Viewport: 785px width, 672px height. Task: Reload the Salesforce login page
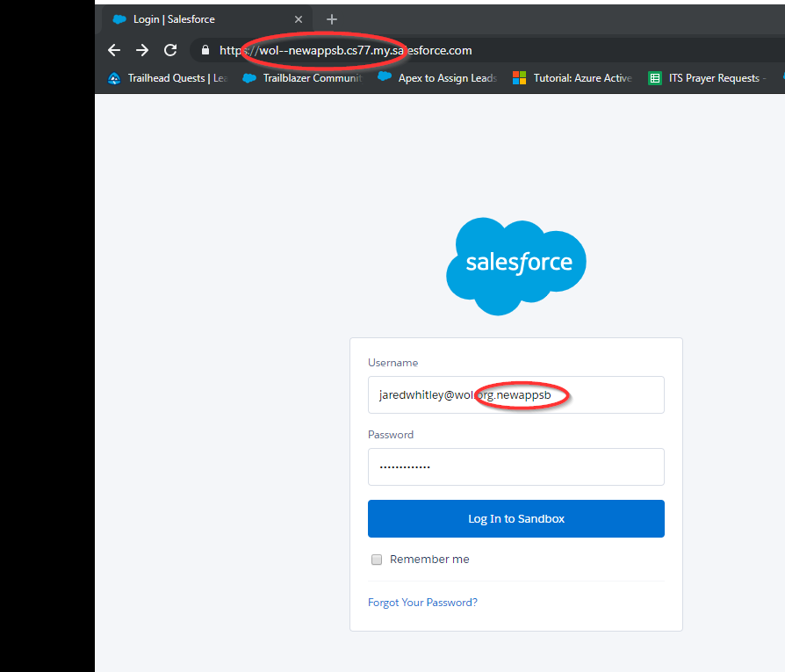(x=170, y=50)
